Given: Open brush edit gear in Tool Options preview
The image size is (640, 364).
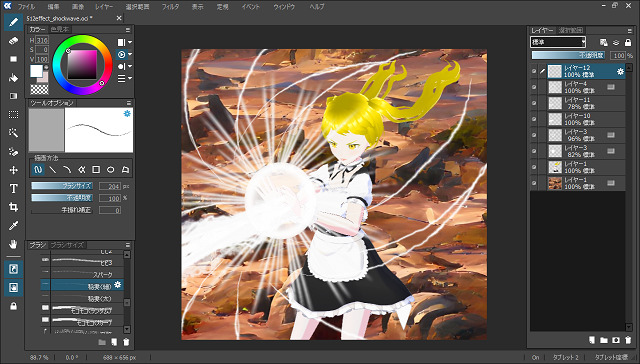Looking at the screenshot, I should pos(127,113).
